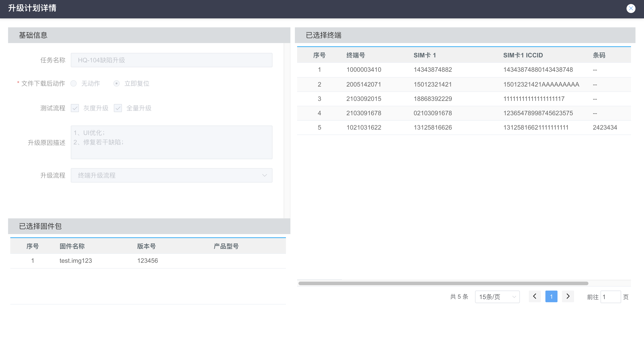Click ICCID 13125816621111111111
Image resolution: width=644 pixels, height=339 pixels.
tap(536, 128)
